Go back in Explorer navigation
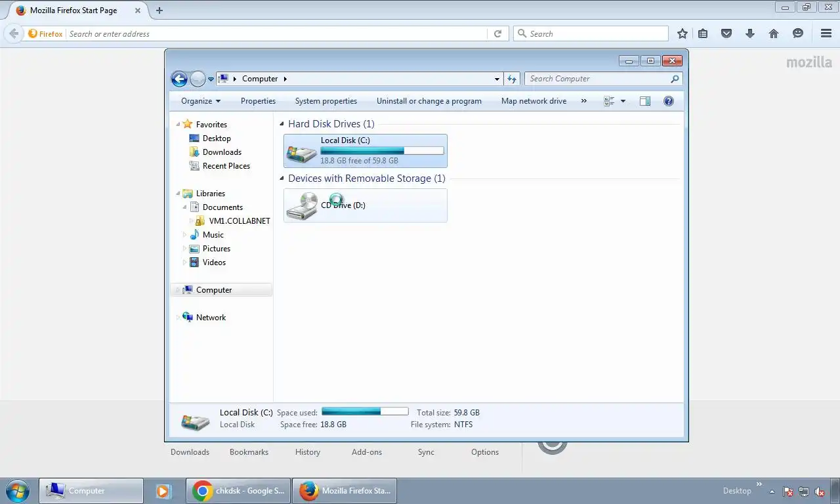 click(179, 79)
